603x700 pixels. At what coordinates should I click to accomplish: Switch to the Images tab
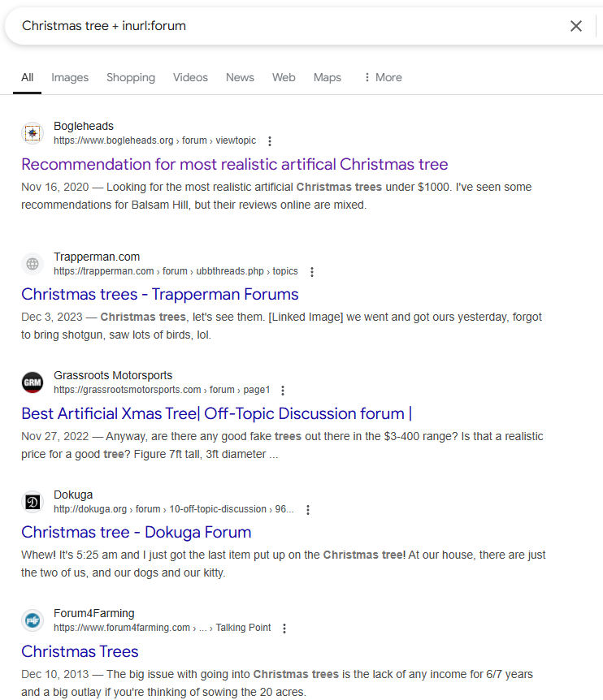click(x=70, y=77)
